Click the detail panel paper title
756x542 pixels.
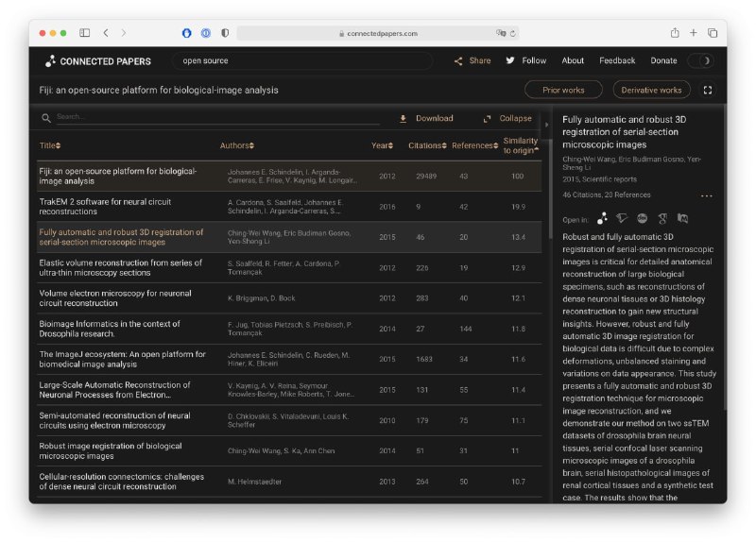click(624, 132)
